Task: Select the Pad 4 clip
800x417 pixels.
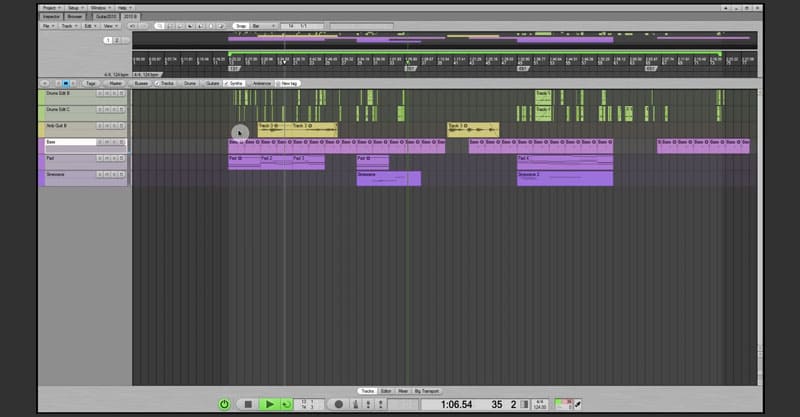Action: (564, 162)
